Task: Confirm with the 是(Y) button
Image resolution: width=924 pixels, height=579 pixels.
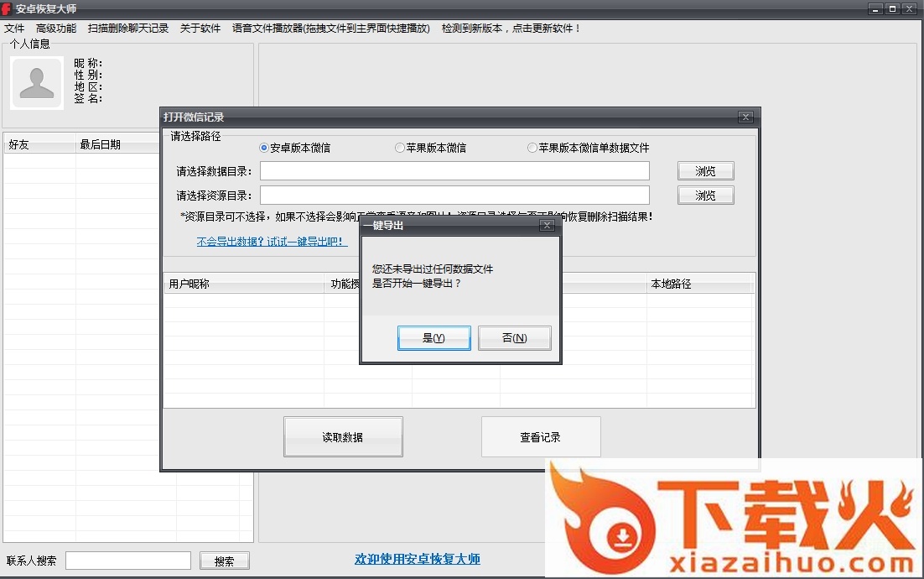Action: point(433,338)
